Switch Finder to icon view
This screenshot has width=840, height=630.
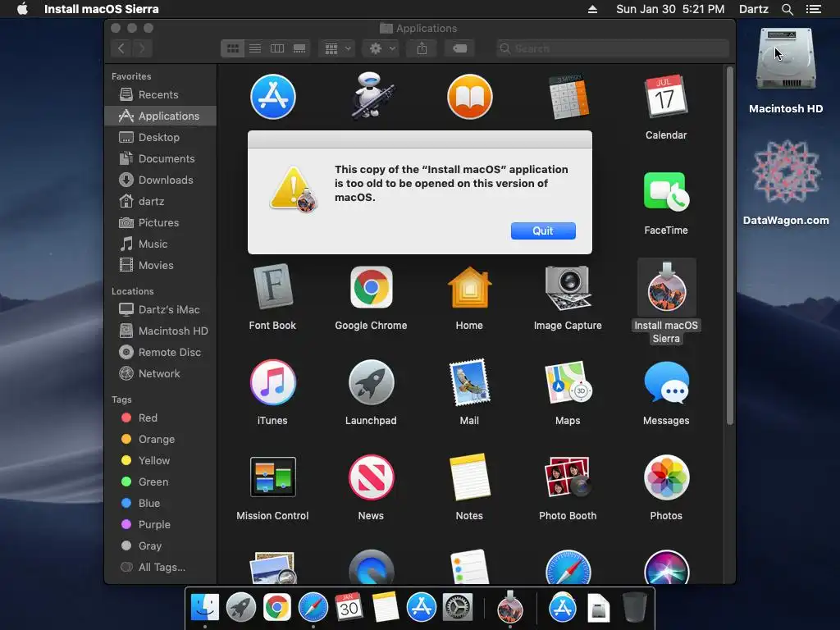[x=232, y=48]
